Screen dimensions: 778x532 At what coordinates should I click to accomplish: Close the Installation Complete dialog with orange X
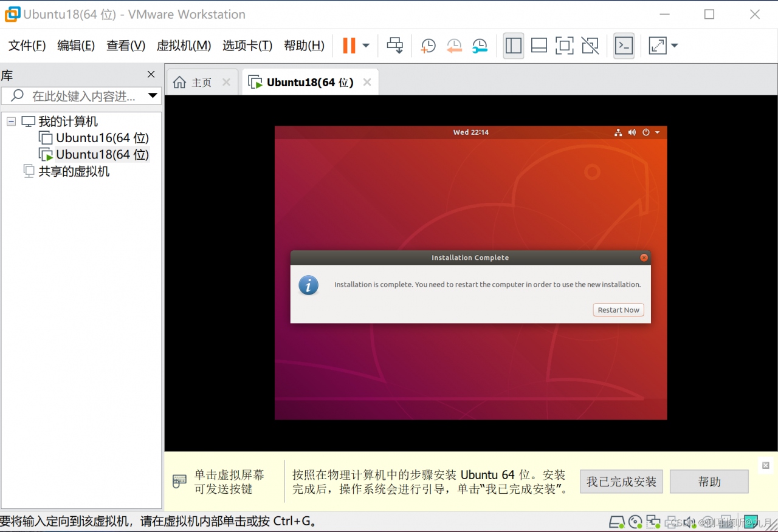pyautogui.click(x=644, y=257)
